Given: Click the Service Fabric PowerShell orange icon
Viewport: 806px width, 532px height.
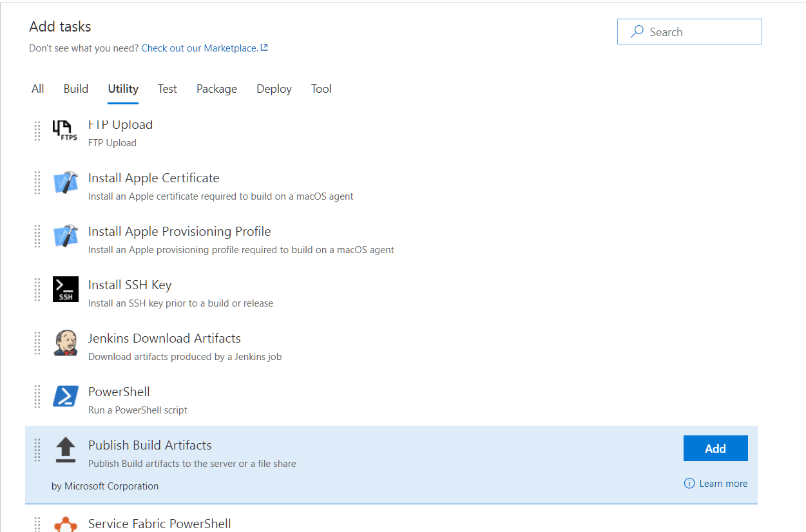Looking at the screenshot, I should click(x=65, y=524).
